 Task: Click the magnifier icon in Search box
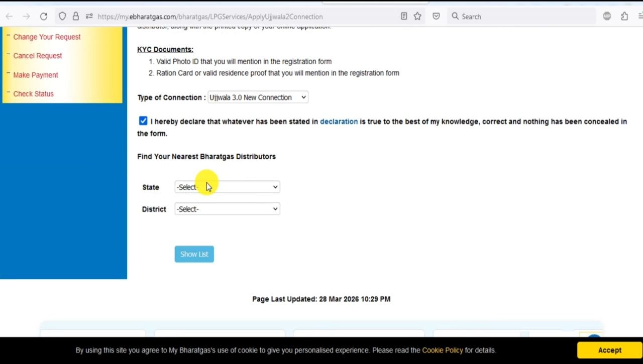point(455,17)
